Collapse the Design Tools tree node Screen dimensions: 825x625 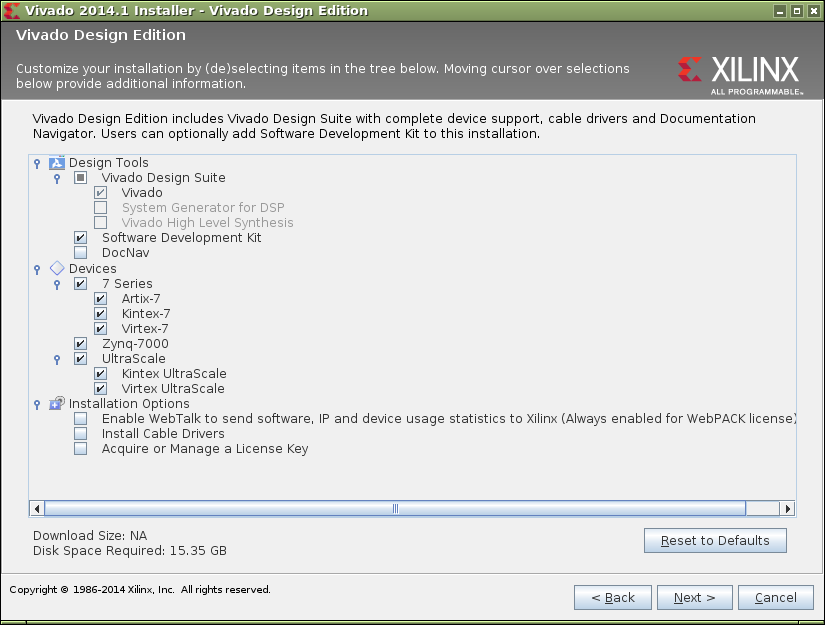[x=37, y=164]
